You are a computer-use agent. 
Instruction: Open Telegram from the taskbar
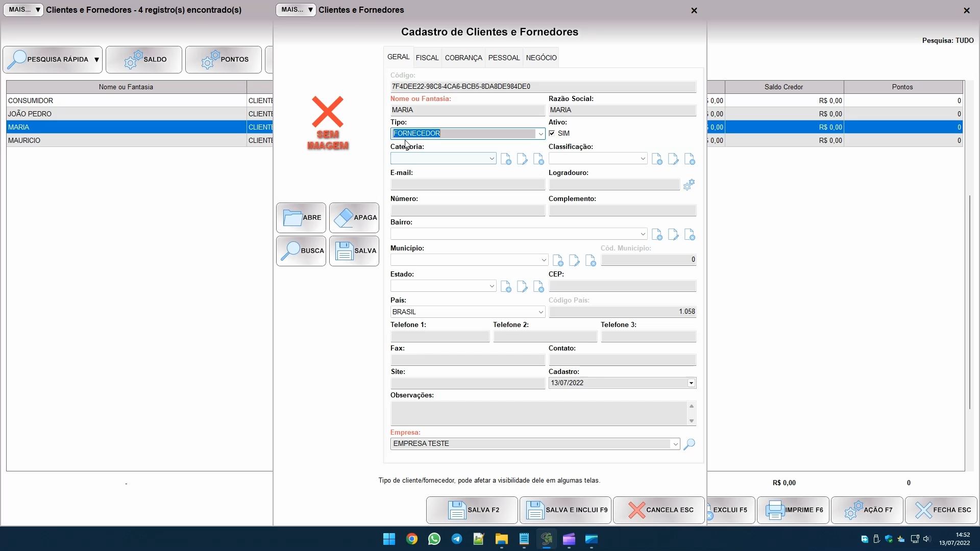pos(456,539)
